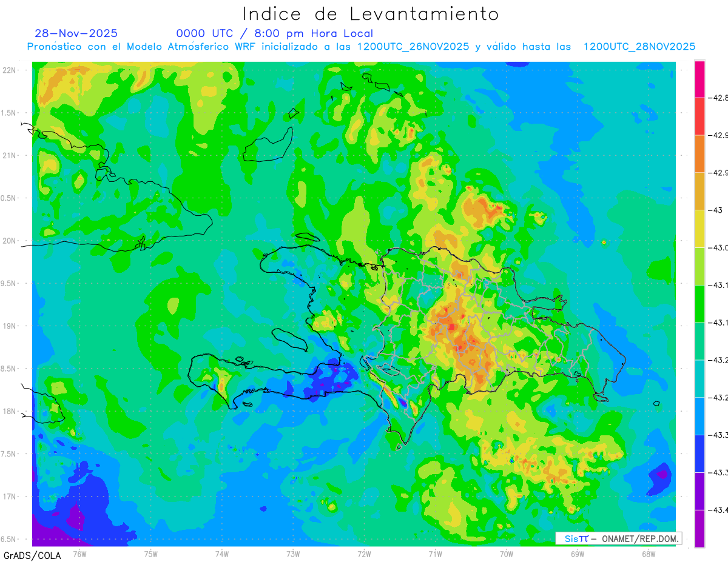The width and height of the screenshot is (728, 562).
Task: Click the "17N" latitude label
Action: pos(10,497)
